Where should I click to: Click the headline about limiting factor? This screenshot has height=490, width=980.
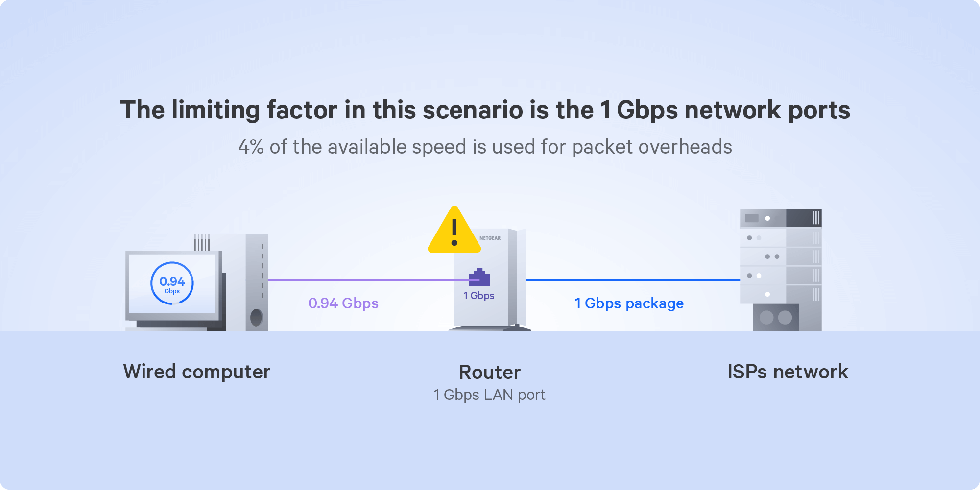pos(485,110)
